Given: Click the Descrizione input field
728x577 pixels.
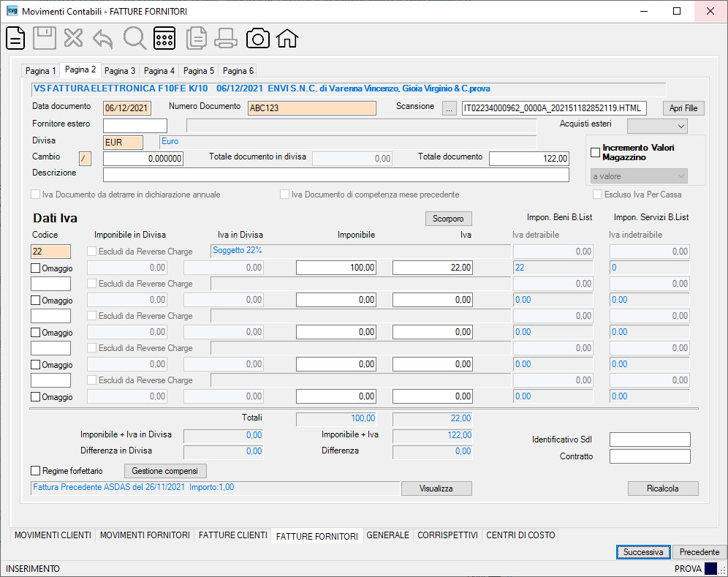Looking at the screenshot, I should coord(335,175).
